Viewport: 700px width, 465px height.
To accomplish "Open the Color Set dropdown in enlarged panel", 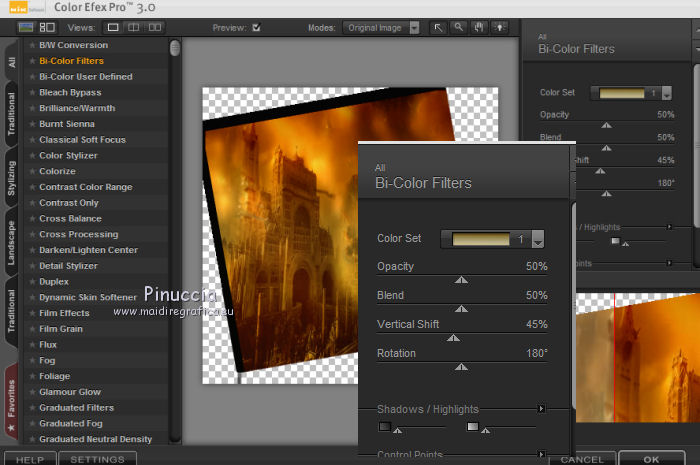I will tap(538, 240).
